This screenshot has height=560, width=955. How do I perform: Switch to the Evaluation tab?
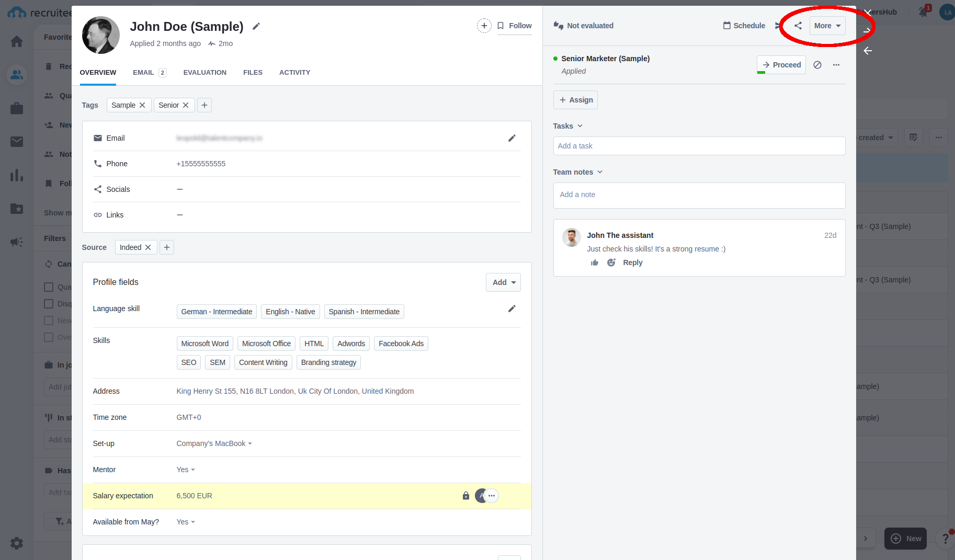204,73
